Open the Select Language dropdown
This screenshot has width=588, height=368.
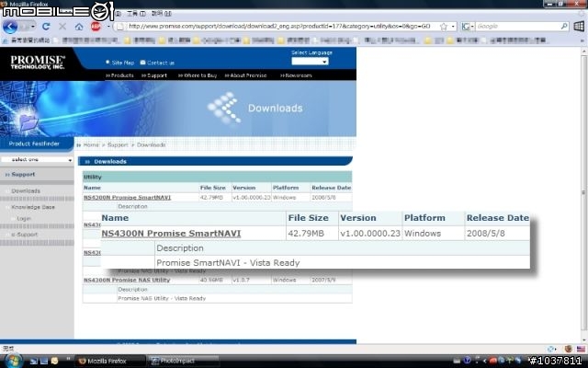310,62
